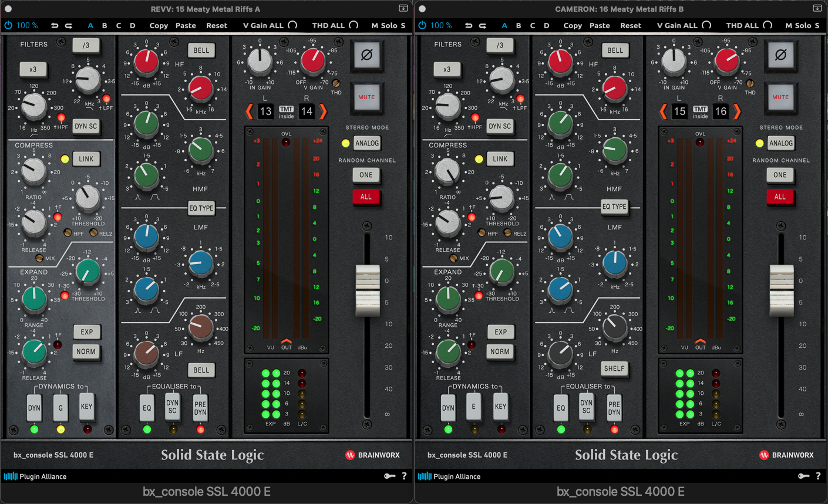Toggle MUTE button in REVV window
Screen dimensions: 828x504
366,97
